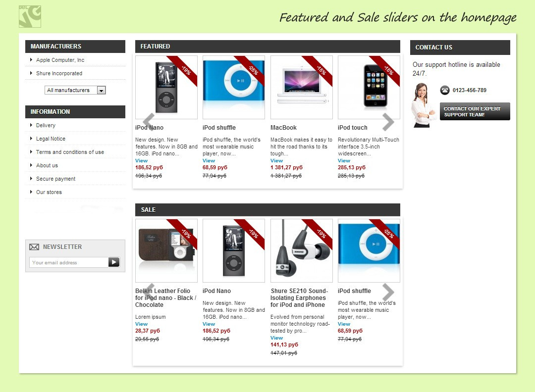Advance the Sale slider with right arrow
This screenshot has height=392, width=535.
(x=388, y=292)
